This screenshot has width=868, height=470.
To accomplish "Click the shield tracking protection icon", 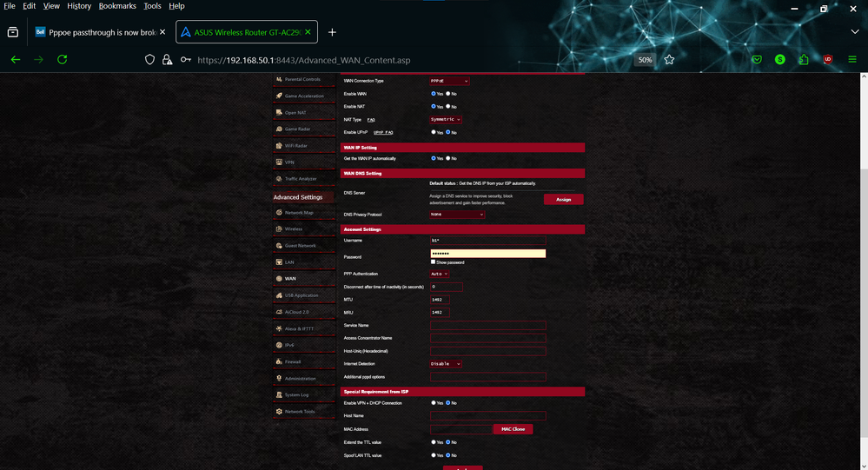I will tap(149, 60).
